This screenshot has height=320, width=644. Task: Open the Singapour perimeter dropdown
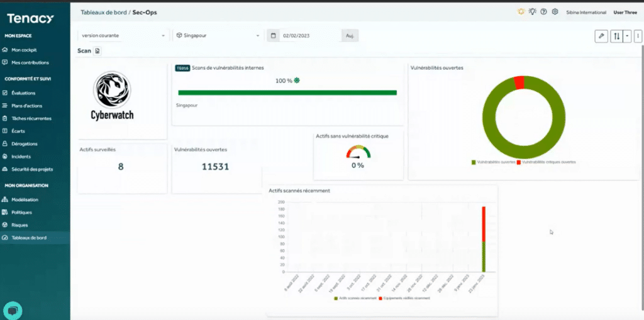218,36
